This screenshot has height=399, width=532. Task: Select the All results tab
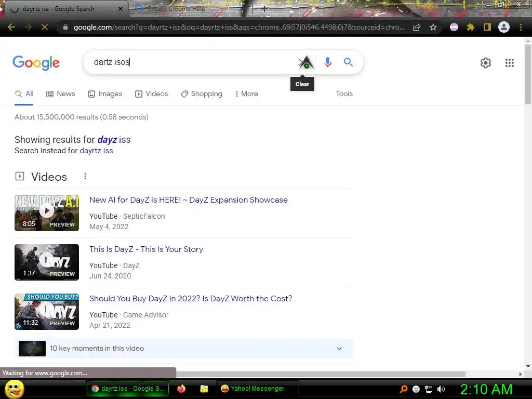(24, 94)
